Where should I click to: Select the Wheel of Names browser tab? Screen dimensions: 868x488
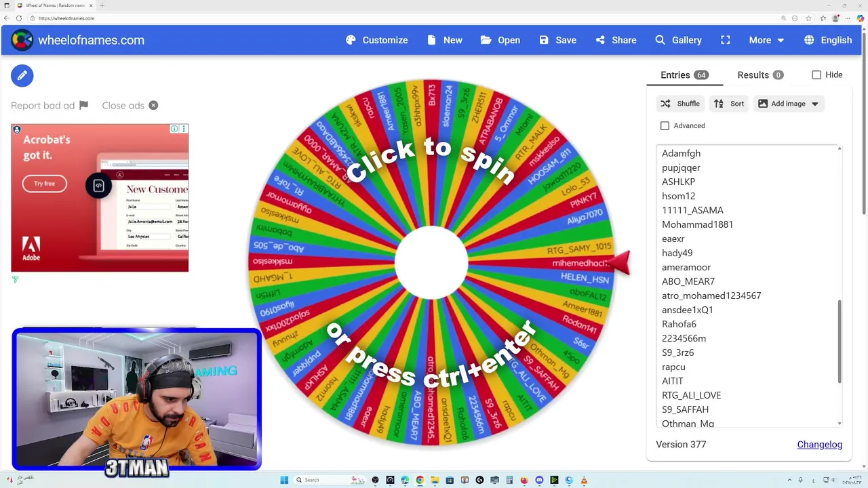[x=54, y=5]
